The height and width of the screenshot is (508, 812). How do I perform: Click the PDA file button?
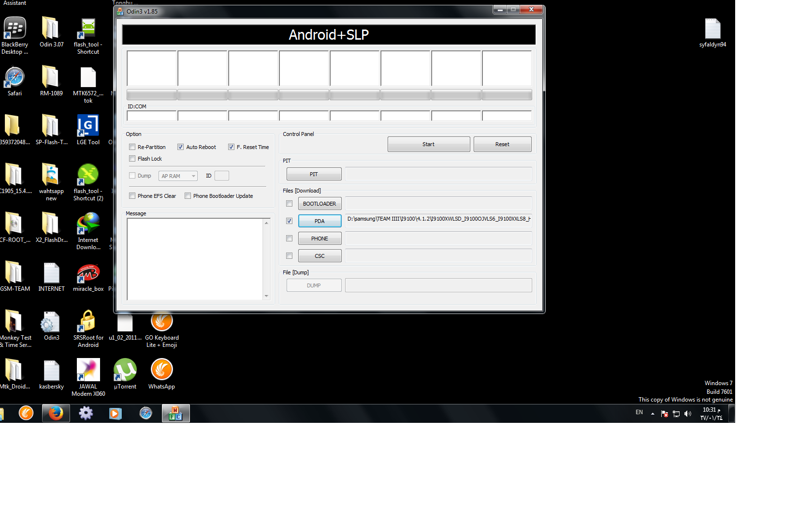click(319, 221)
